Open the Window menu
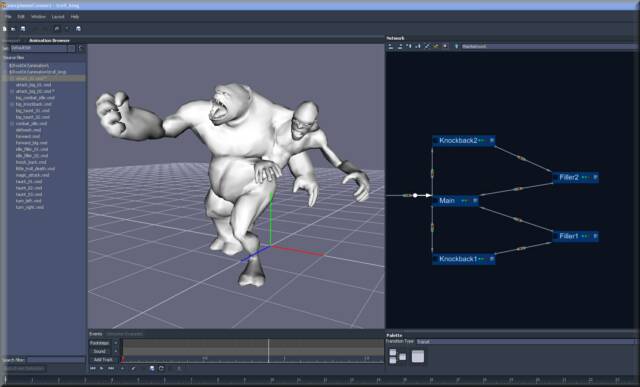 (38, 17)
